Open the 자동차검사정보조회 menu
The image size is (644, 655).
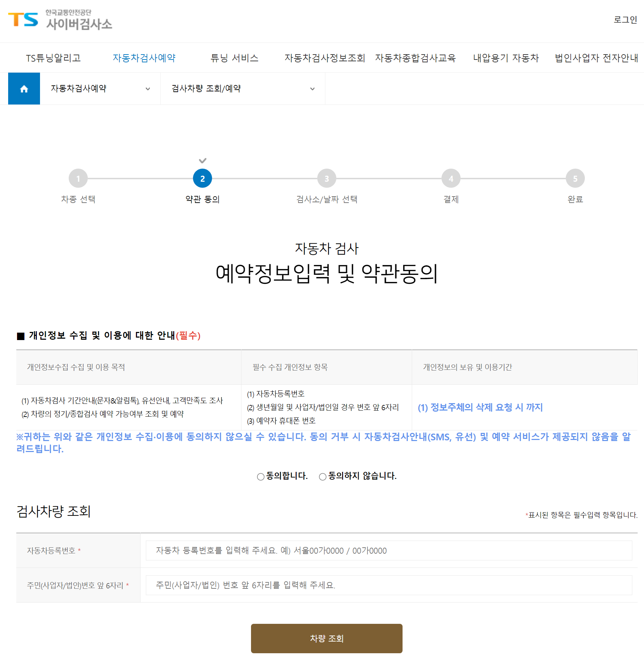coord(325,58)
